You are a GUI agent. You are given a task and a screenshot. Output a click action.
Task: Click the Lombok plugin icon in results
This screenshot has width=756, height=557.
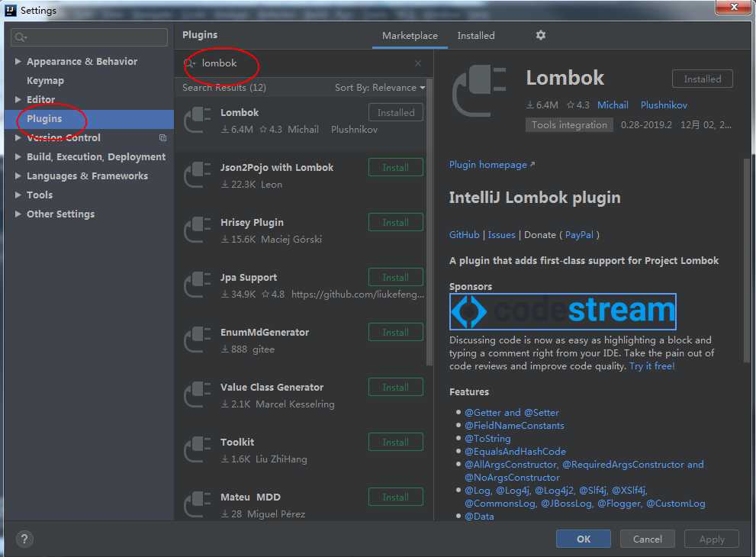198,120
